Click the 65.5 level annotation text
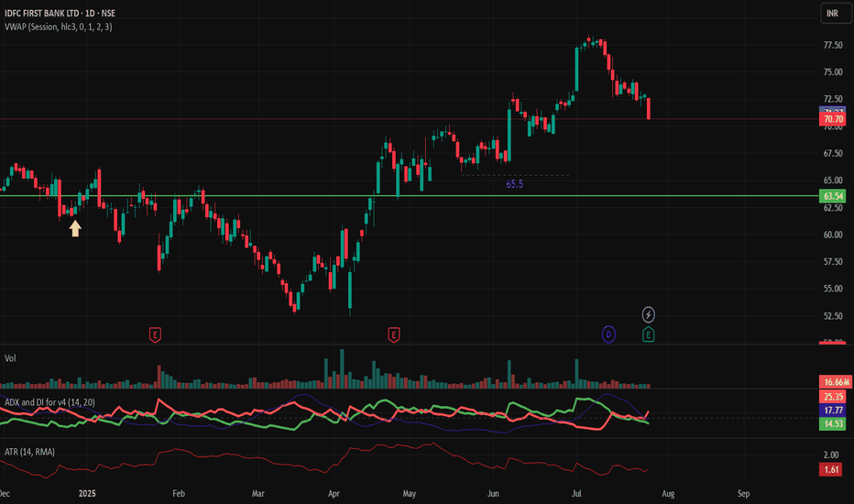 (514, 184)
